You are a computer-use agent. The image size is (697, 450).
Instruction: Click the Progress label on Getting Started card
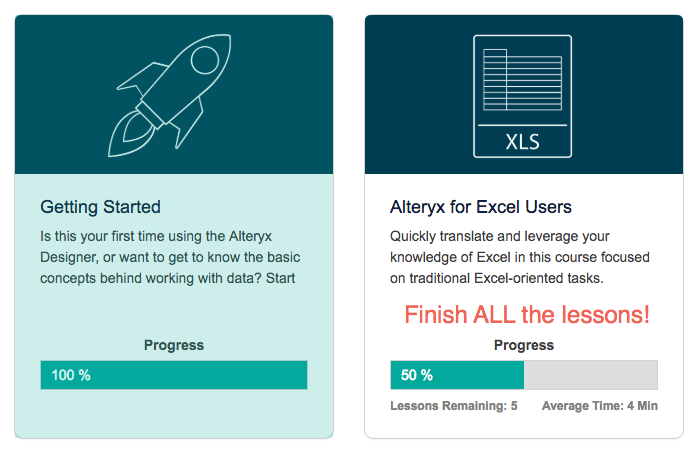point(173,345)
